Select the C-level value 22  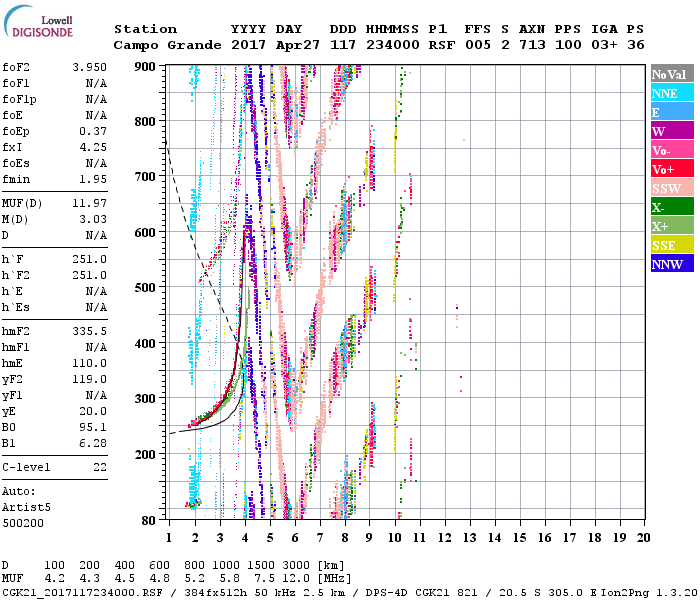coord(100,467)
